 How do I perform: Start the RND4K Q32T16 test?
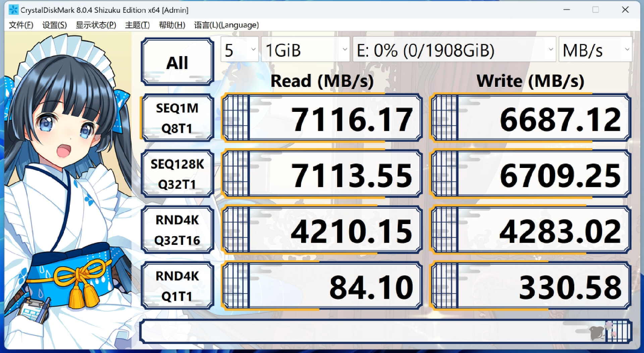click(177, 230)
